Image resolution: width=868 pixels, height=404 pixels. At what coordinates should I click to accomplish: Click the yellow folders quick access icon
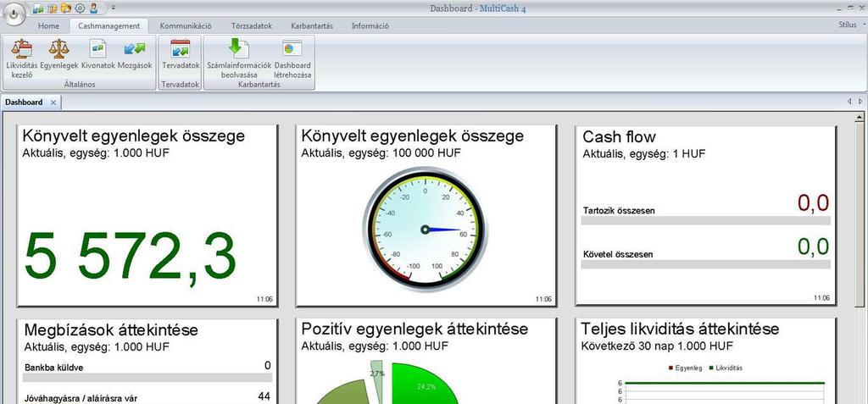click(x=66, y=8)
